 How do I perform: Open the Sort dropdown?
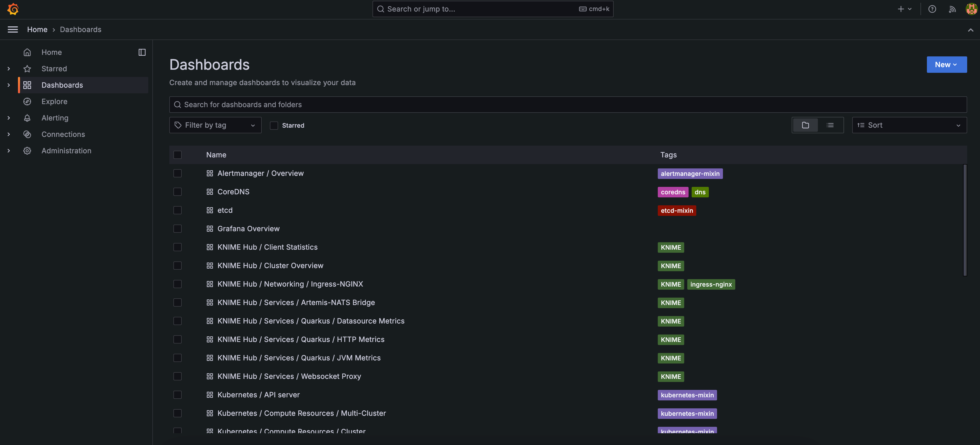click(909, 125)
